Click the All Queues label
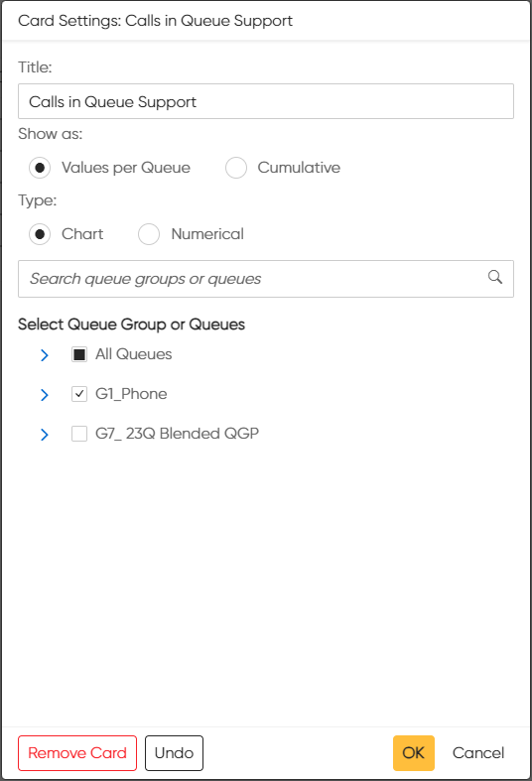The height and width of the screenshot is (781, 532). click(134, 354)
